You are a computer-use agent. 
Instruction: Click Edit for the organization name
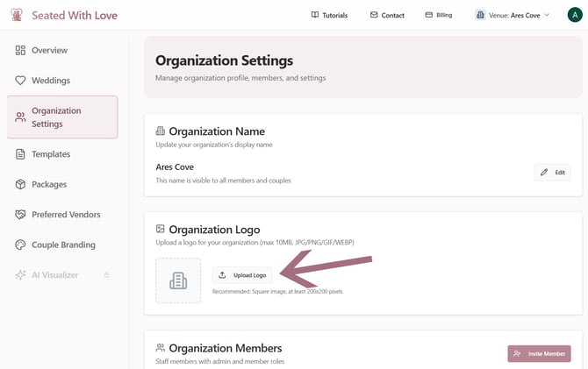tap(552, 173)
